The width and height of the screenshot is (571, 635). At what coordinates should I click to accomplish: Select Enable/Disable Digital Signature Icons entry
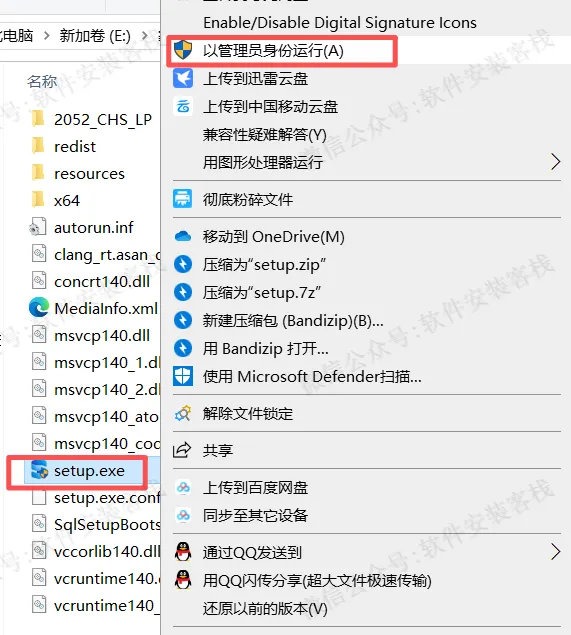coord(340,23)
